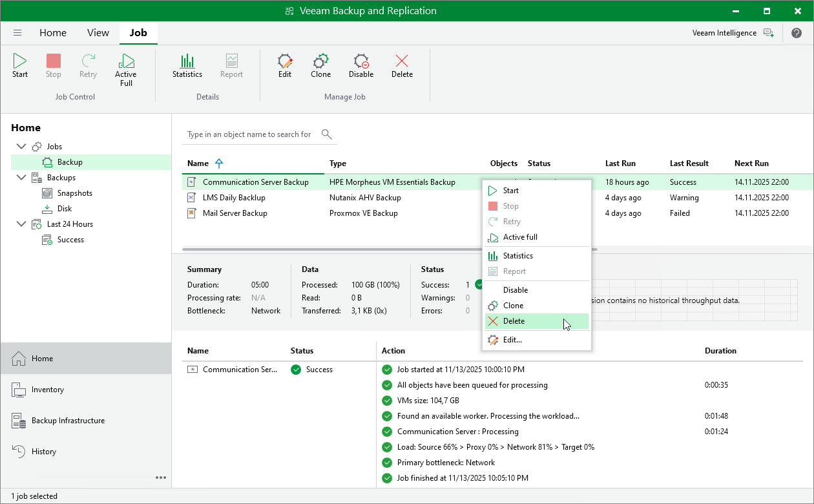Collapse the Jobs tree node
The image size is (814, 504).
(21, 146)
